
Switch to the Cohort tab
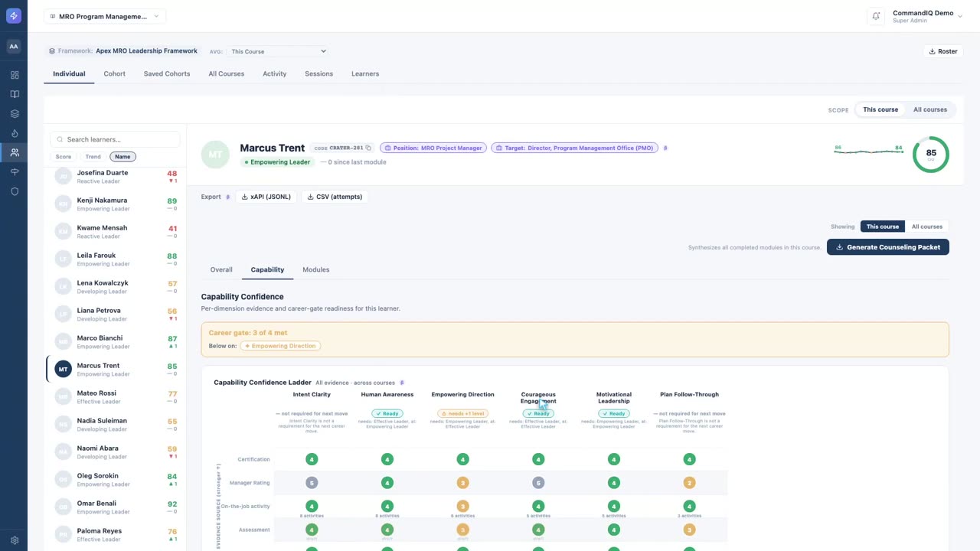115,74
